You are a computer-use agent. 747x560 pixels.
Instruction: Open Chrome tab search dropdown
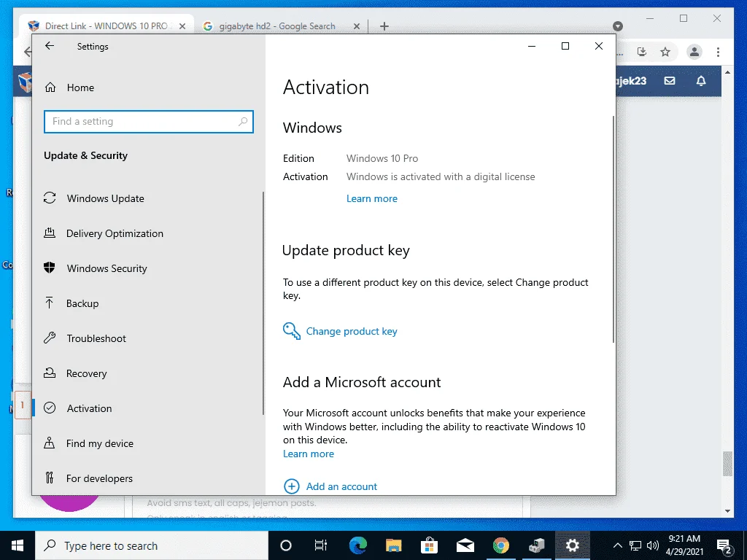[617, 26]
